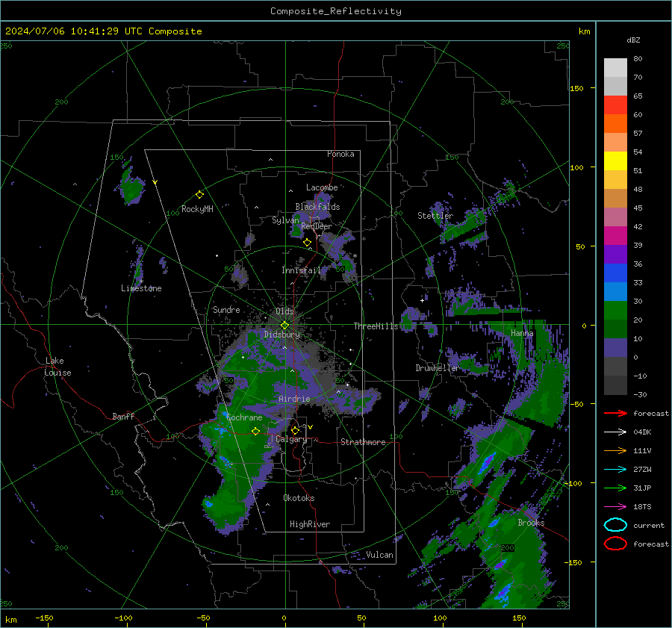Select the 80 dBZ light gray swatch

click(615, 67)
